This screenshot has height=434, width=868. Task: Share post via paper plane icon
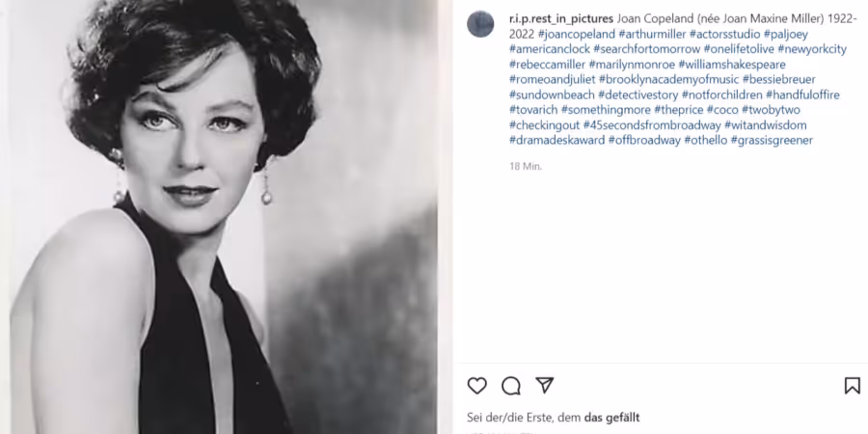[545, 385]
